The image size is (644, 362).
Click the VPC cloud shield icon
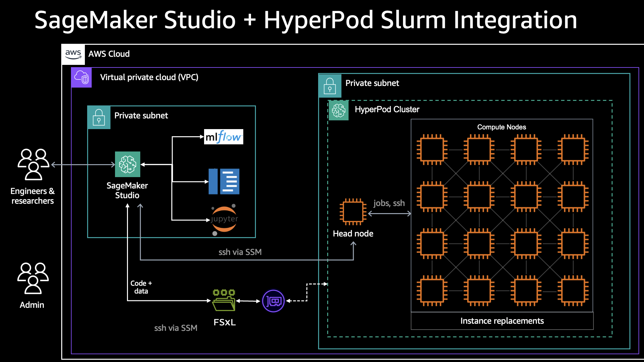[81, 78]
